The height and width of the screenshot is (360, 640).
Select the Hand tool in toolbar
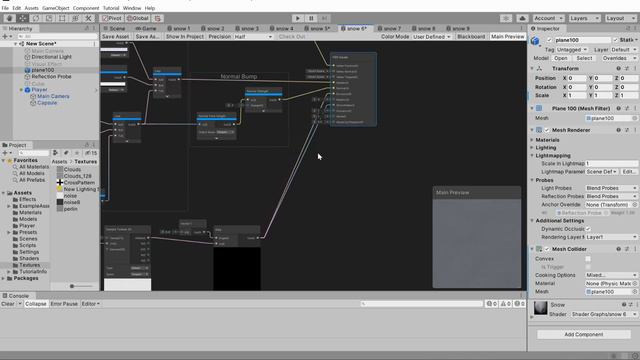point(9,18)
